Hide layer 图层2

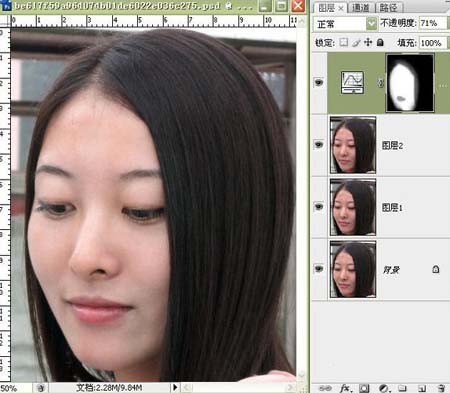319,145
